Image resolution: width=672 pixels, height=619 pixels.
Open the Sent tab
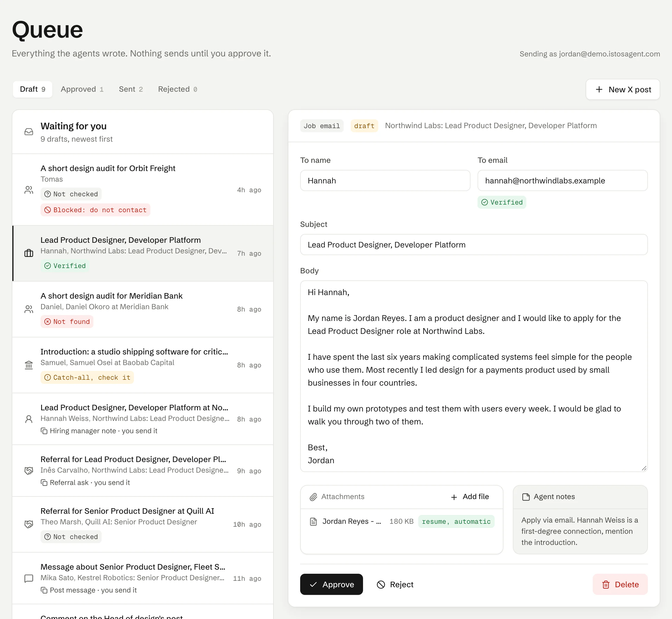pyautogui.click(x=131, y=89)
